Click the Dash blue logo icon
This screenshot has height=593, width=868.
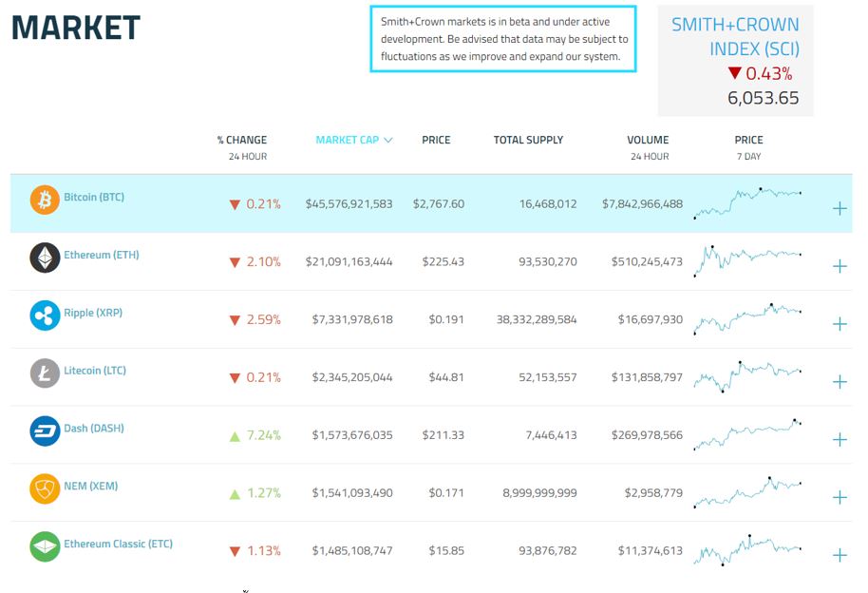pos(45,431)
